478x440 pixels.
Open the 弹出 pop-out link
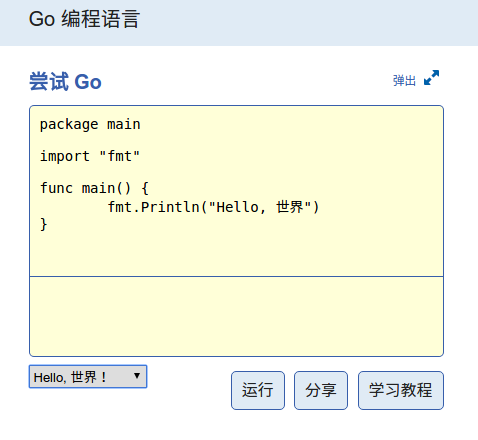coord(404,80)
